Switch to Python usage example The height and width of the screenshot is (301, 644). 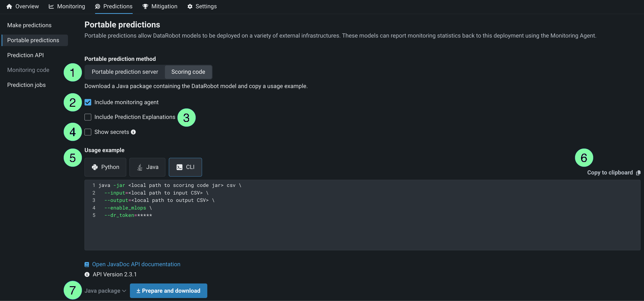pos(105,167)
